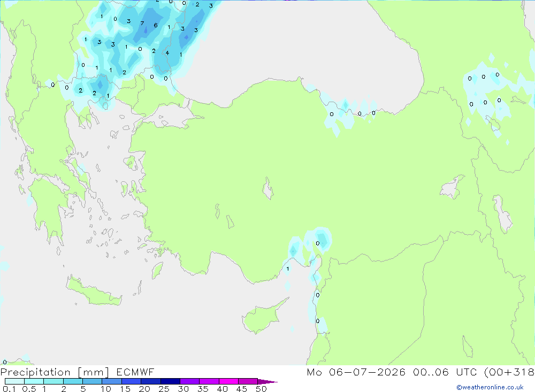Click the 'ECMWF' model label
This screenshot has height=392, width=535.
135,372
